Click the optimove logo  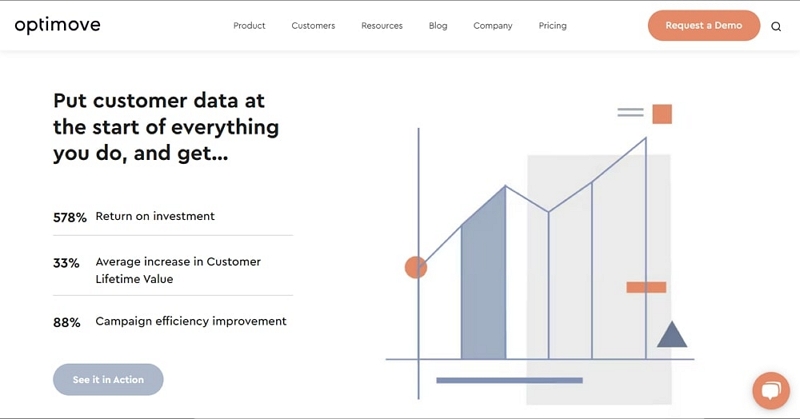click(x=57, y=26)
